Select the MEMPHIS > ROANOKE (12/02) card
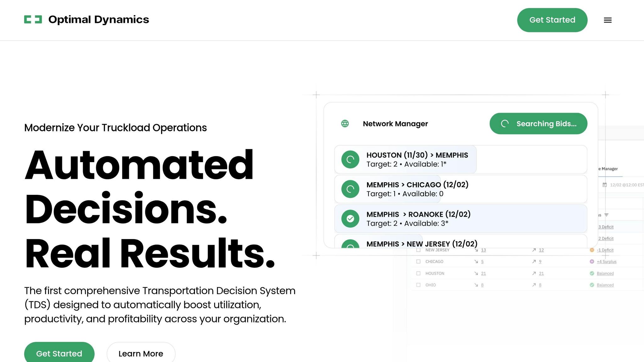This screenshot has width=644, height=362. pos(461,219)
